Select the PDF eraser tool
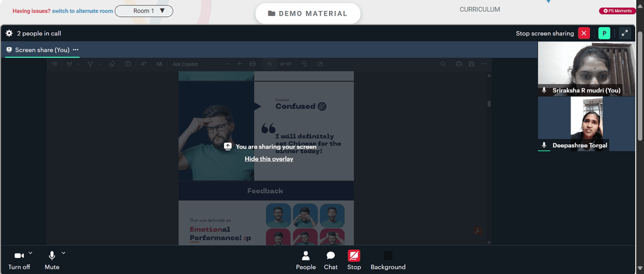Screen dimensions: 644x274 click(111, 64)
